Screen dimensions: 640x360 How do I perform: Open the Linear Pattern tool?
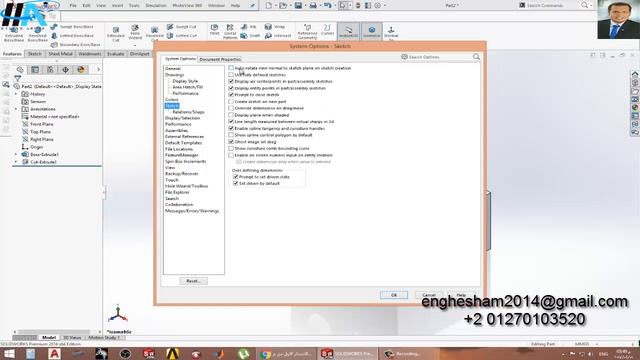230,31
